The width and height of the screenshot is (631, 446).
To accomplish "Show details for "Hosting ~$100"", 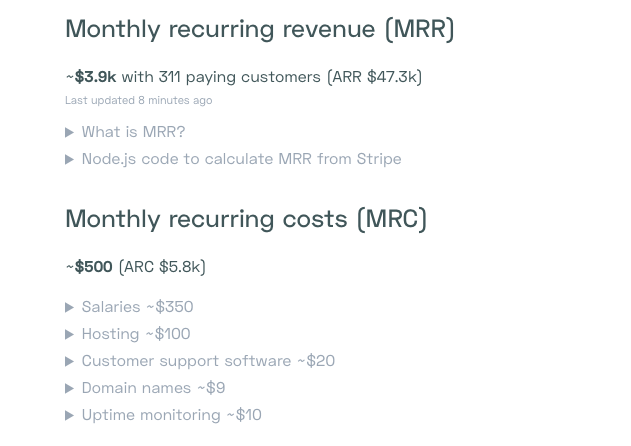I will click(x=136, y=334).
